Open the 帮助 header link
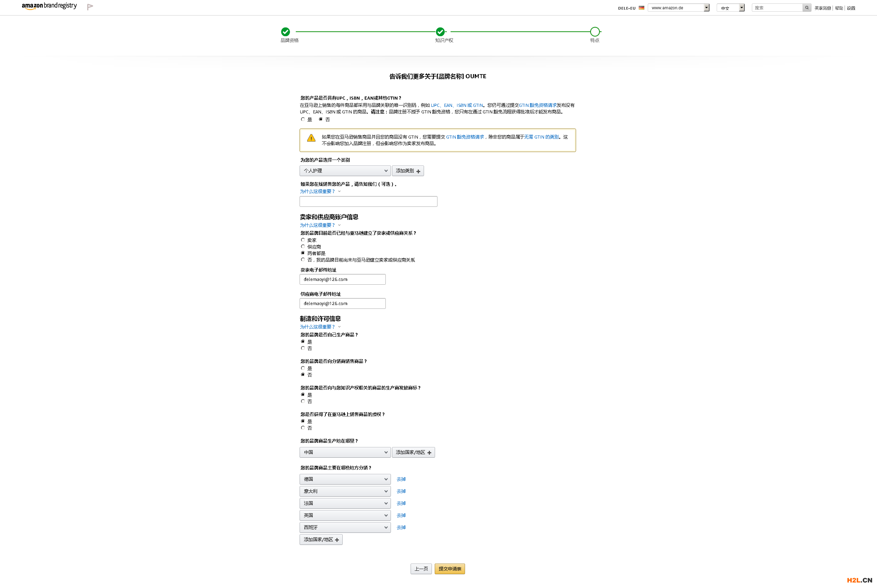The image size is (877, 588). (839, 8)
